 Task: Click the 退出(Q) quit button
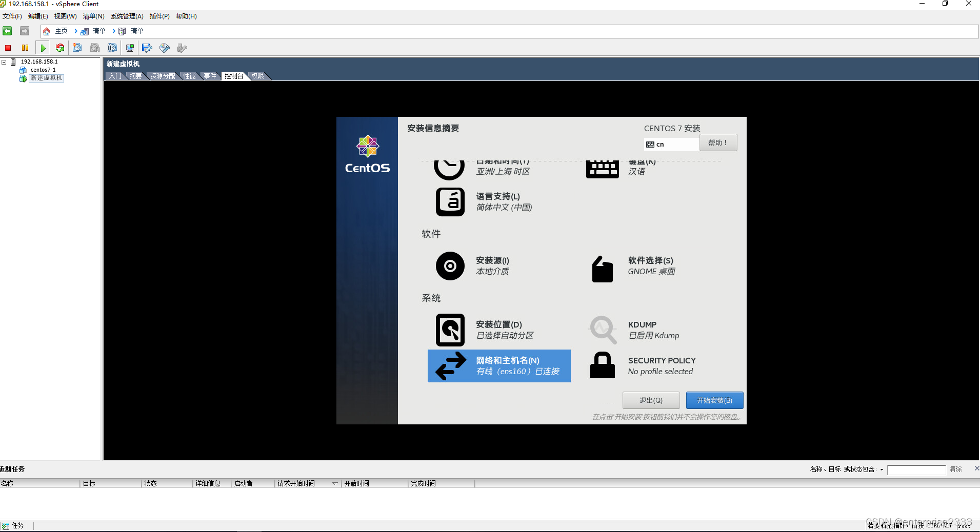point(651,400)
